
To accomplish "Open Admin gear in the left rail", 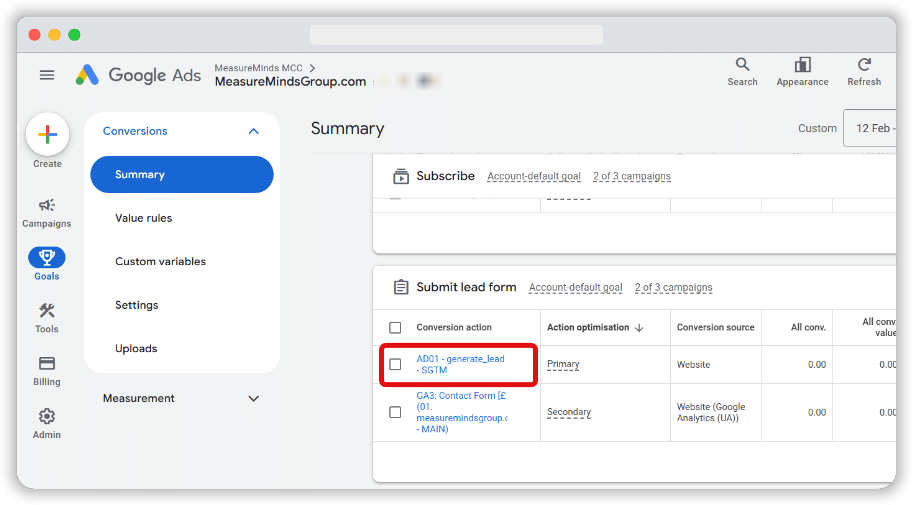I will point(47,424).
